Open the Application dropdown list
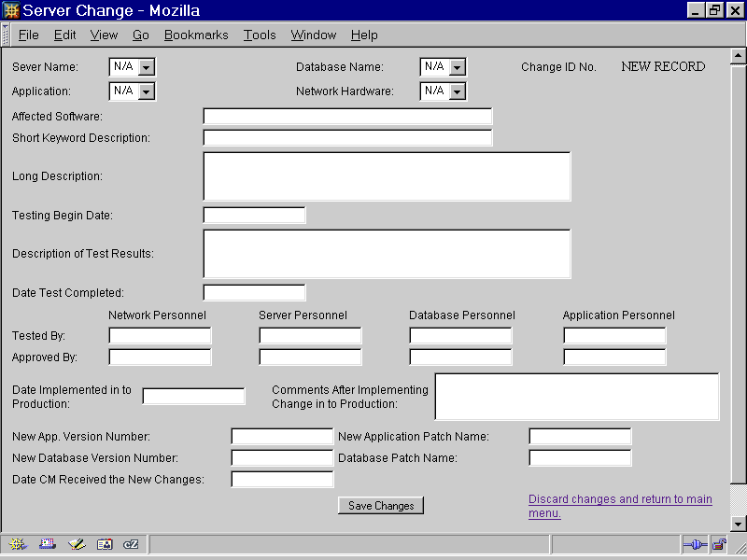 click(x=146, y=91)
